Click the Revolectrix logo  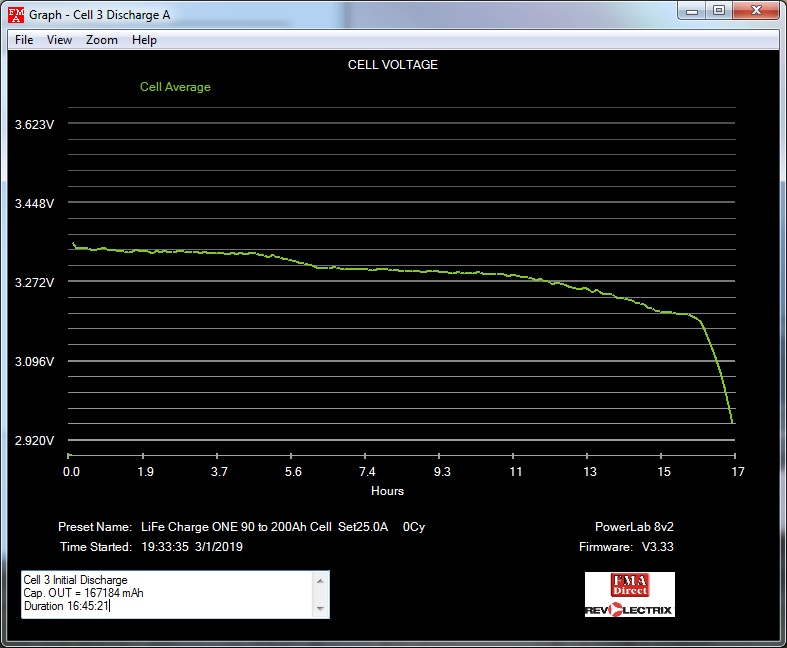629,609
